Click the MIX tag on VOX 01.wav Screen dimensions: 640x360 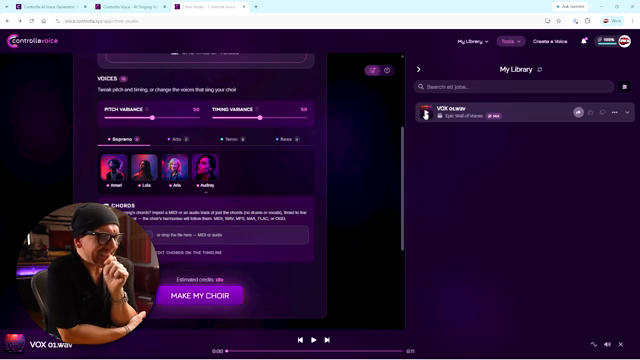[x=494, y=116]
